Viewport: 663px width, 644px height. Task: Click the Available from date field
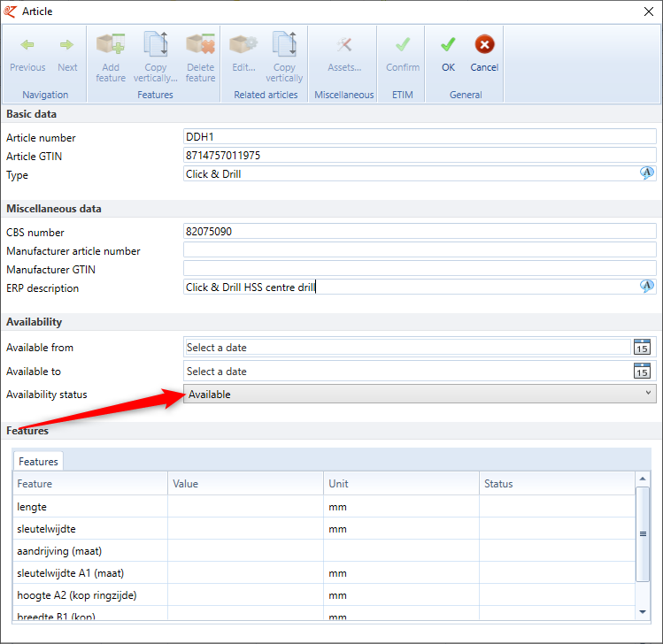408,348
